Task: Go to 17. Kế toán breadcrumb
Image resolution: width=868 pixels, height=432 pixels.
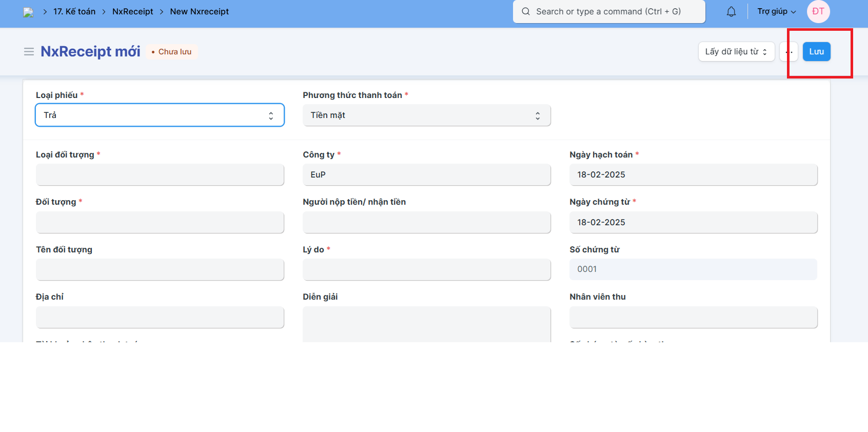Action: (74, 12)
